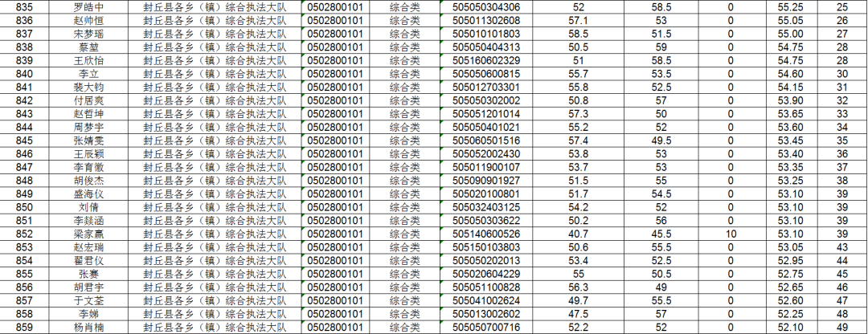Click ticket number 505050303622
Viewport: 868px width, 334px height.
point(486,221)
